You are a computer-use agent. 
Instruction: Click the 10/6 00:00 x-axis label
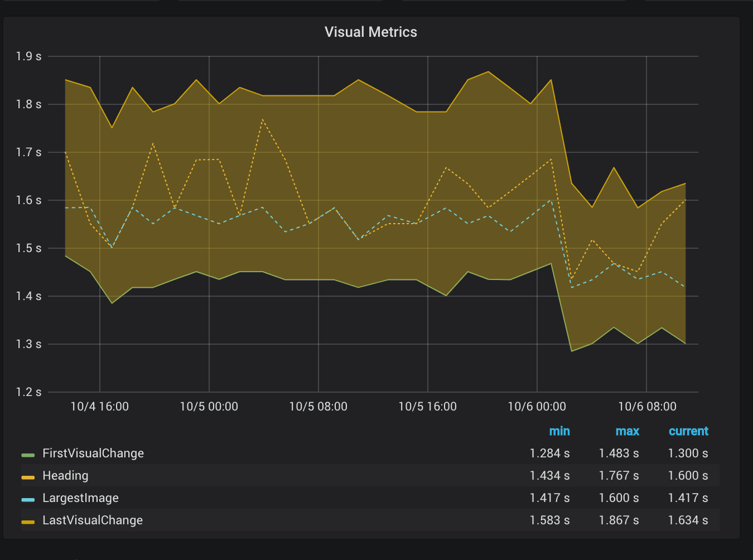tap(537, 407)
